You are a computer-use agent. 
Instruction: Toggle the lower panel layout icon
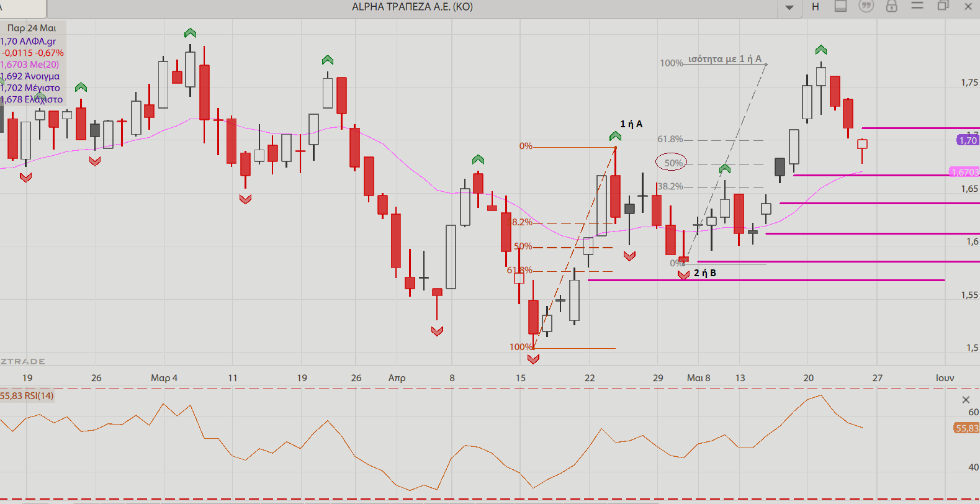tap(841, 6)
